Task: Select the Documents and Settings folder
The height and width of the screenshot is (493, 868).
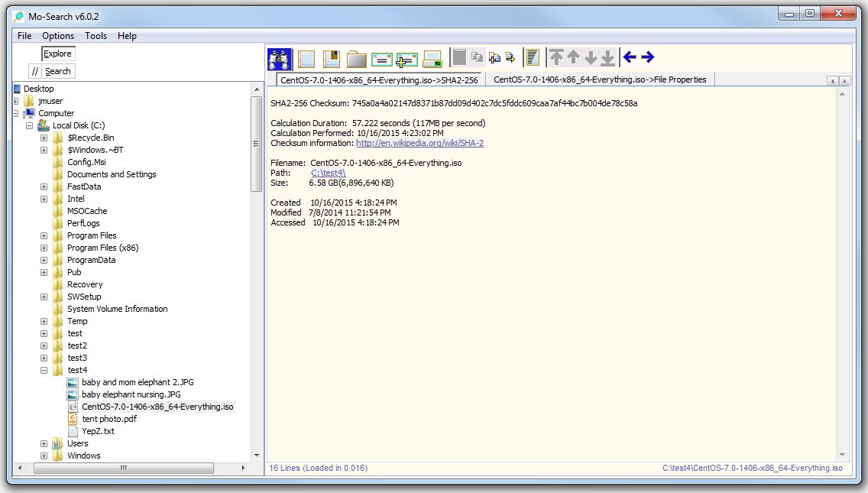Action: tap(112, 174)
